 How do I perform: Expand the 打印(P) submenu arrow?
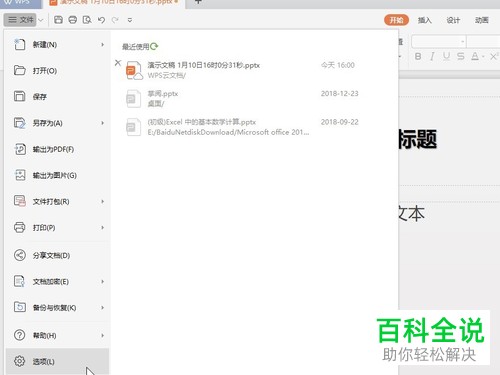click(x=102, y=227)
